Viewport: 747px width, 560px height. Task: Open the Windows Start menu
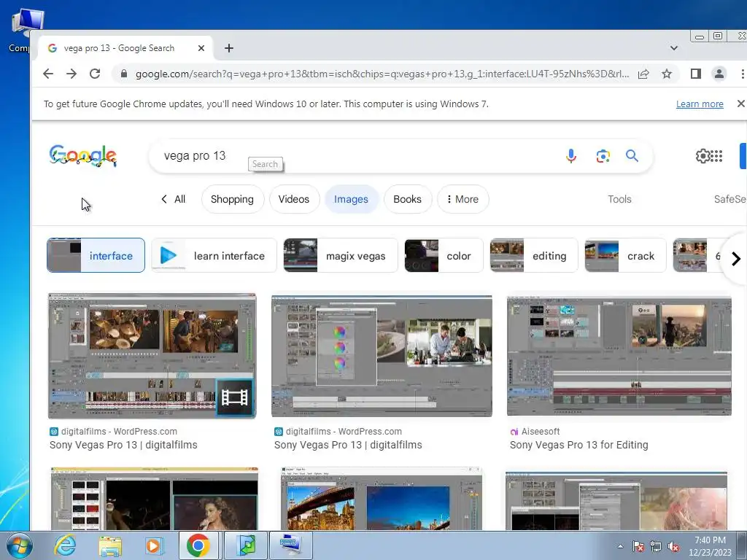coord(20,545)
